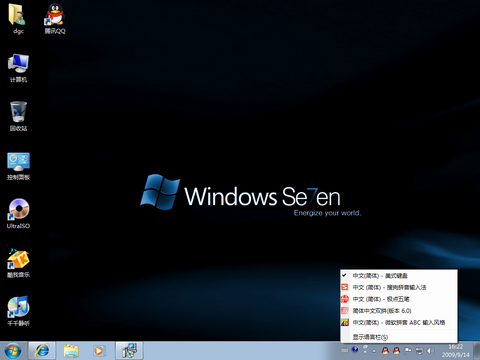Click the blue language bar help icon
This screenshot has width=480, height=360.
click(x=355, y=349)
